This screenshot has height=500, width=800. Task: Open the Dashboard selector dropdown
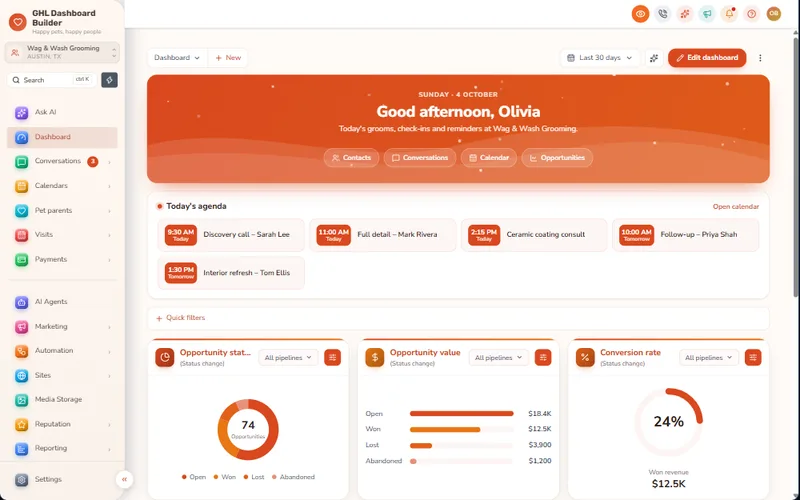point(177,58)
